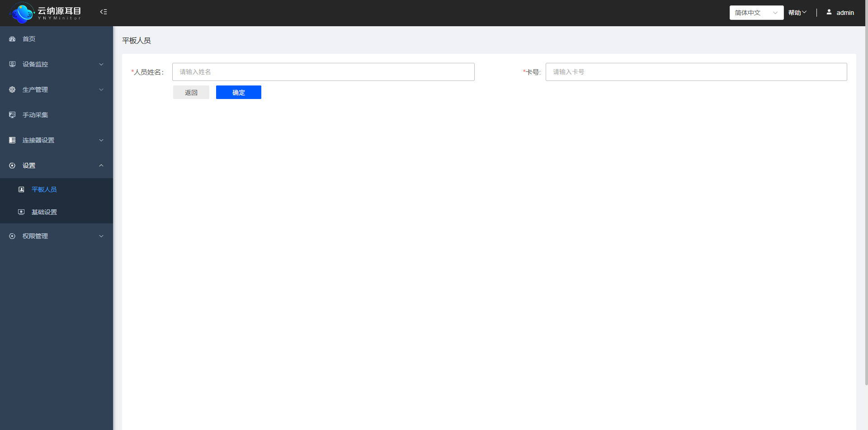868x430 pixels.
Task: Click the 设备监控 monitor icon
Action: click(12, 64)
